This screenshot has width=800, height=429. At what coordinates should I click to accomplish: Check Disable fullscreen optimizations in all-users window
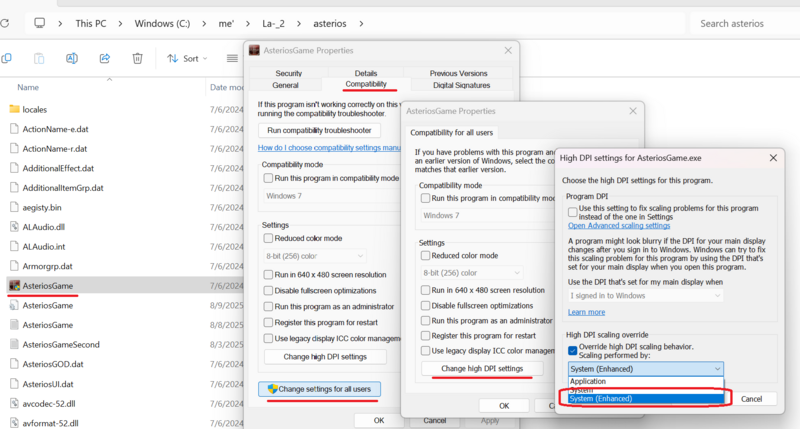pyautogui.click(x=425, y=306)
